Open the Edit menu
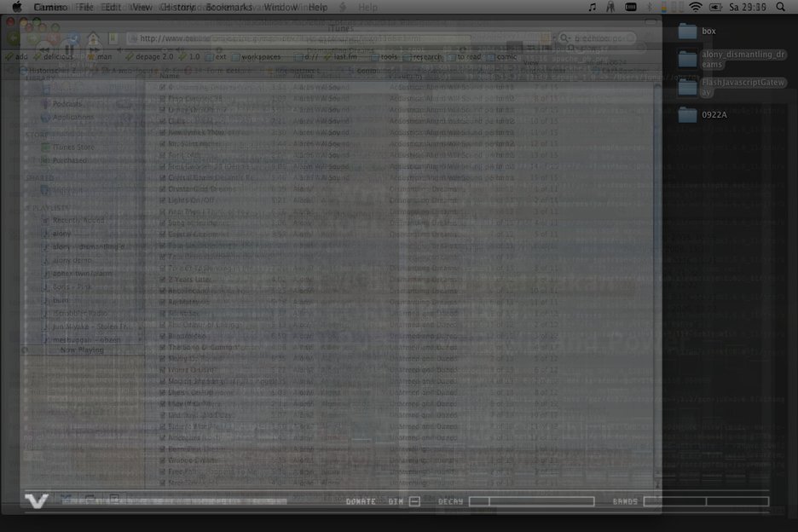The width and height of the screenshot is (798, 532). 113,7
